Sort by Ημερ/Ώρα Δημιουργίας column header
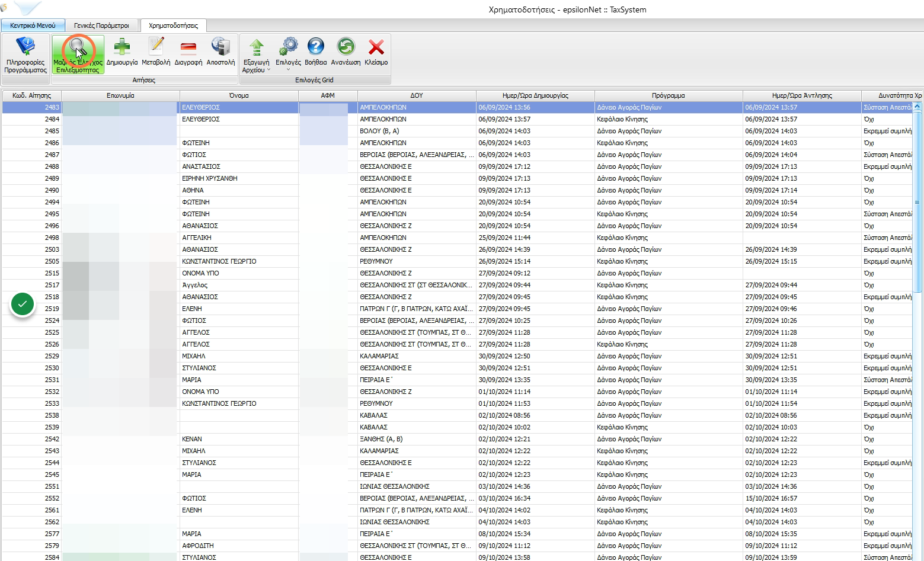924x561 pixels. [535, 95]
